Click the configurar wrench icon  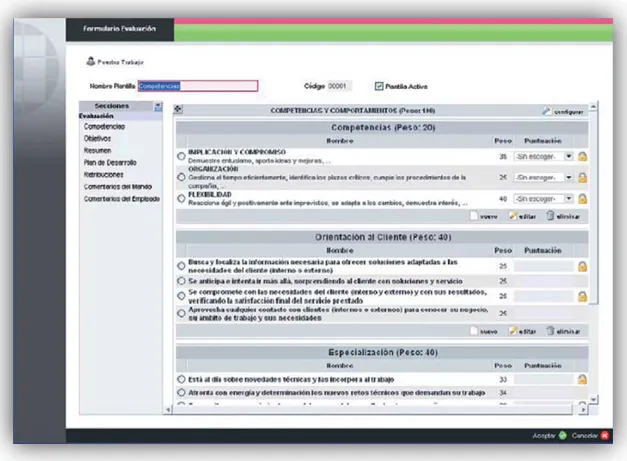(546, 111)
